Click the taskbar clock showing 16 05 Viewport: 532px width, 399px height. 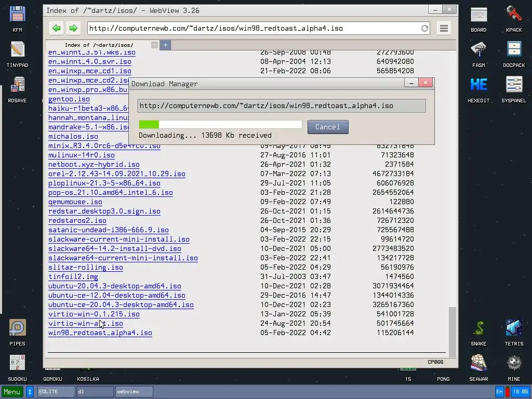tap(521, 392)
